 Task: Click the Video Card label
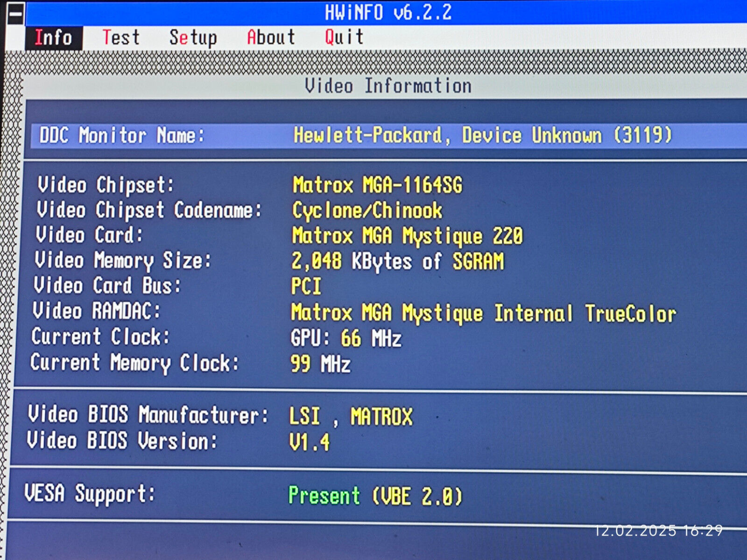pyautogui.click(x=89, y=235)
